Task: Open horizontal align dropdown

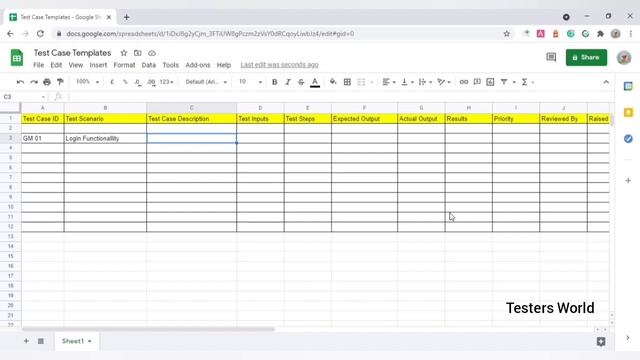Action: (389, 82)
